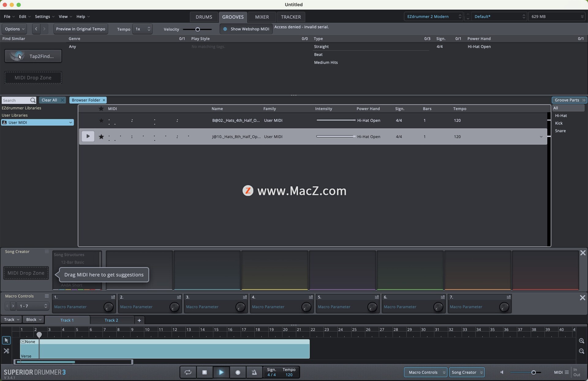Screen dimensions: 588x381
Task: Adjust the master volume slider
Action: (x=533, y=372)
